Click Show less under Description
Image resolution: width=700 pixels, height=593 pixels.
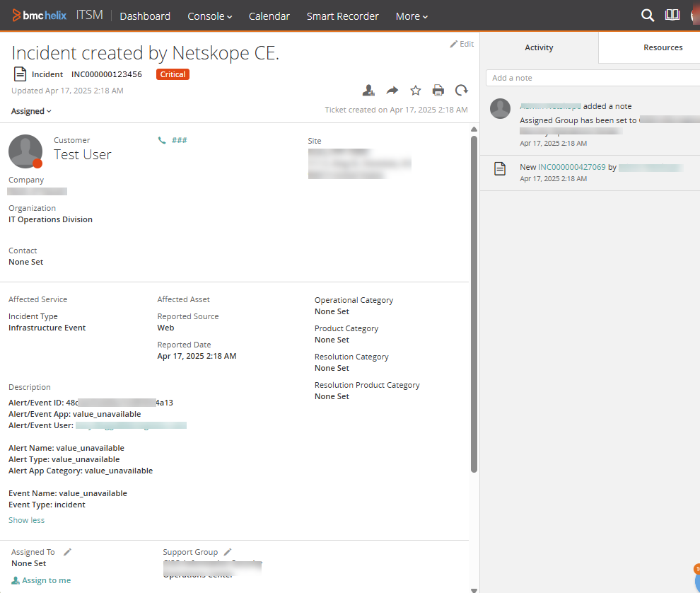[x=26, y=520]
